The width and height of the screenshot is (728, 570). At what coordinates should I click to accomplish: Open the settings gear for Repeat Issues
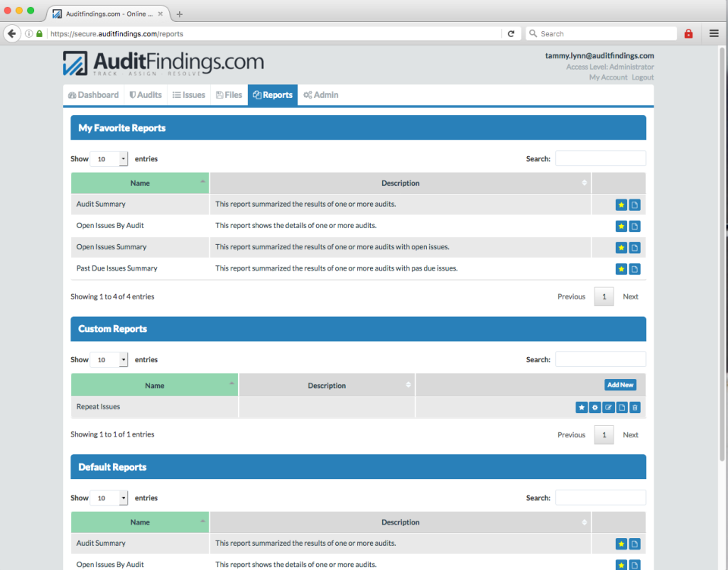pos(595,407)
